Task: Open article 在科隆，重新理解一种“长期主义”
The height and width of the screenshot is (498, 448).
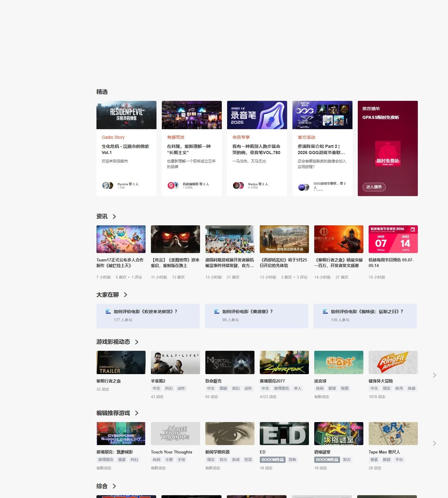Action: [x=189, y=149]
